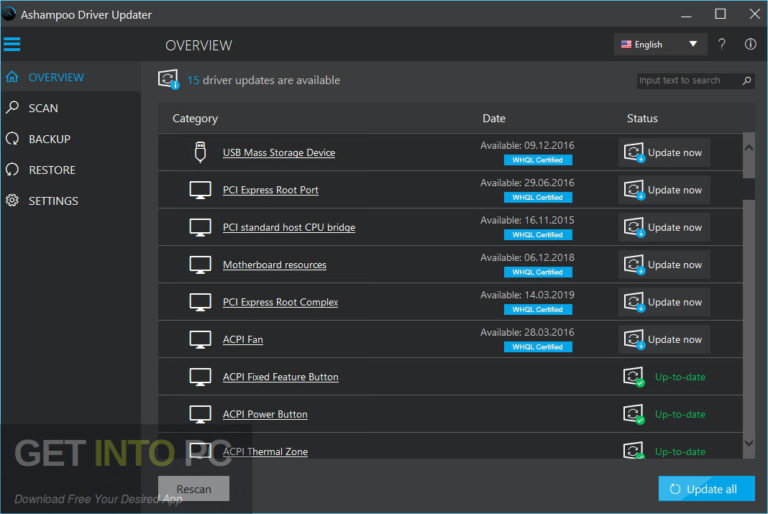Open the USB Mass Storage Device link
This screenshot has width=768, height=514.
[279, 152]
